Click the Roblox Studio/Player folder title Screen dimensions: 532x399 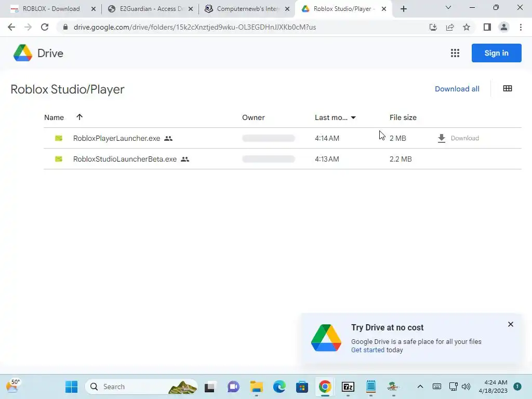68,89
